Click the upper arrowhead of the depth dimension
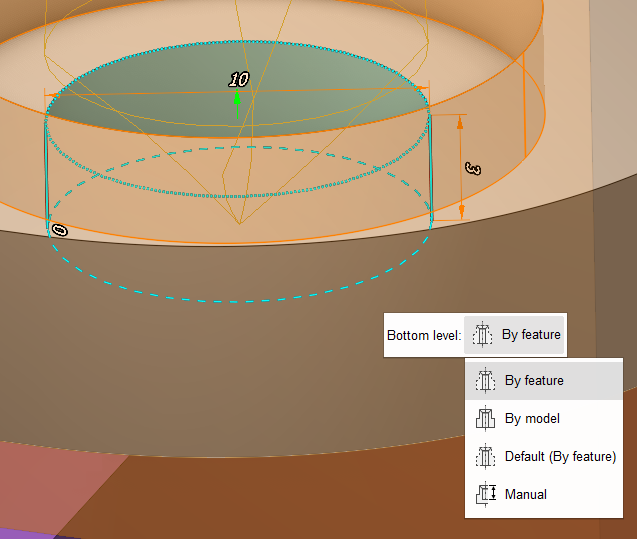Screen dimensions: 637x539 click(x=461, y=121)
